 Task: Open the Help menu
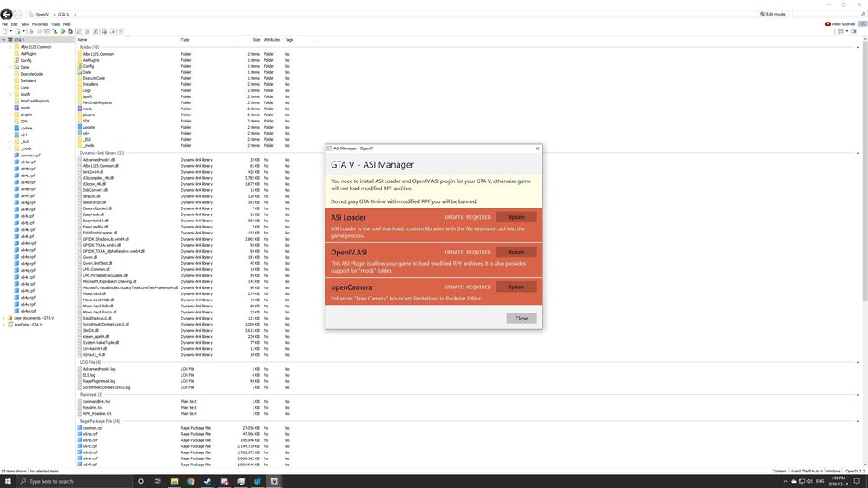pos(67,24)
